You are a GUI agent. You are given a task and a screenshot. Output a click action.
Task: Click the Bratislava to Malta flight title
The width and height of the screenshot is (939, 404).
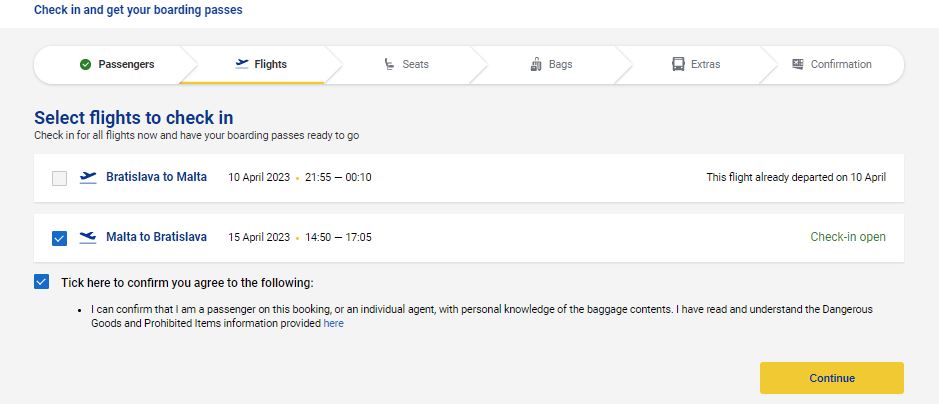(x=156, y=177)
